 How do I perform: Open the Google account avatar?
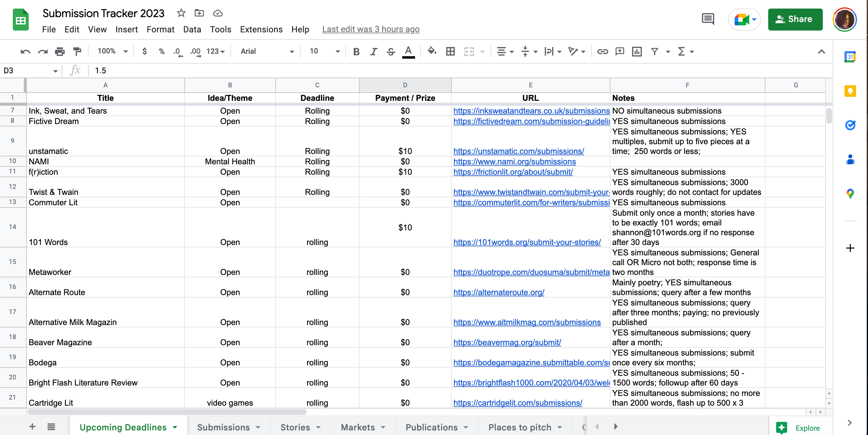[x=844, y=19]
